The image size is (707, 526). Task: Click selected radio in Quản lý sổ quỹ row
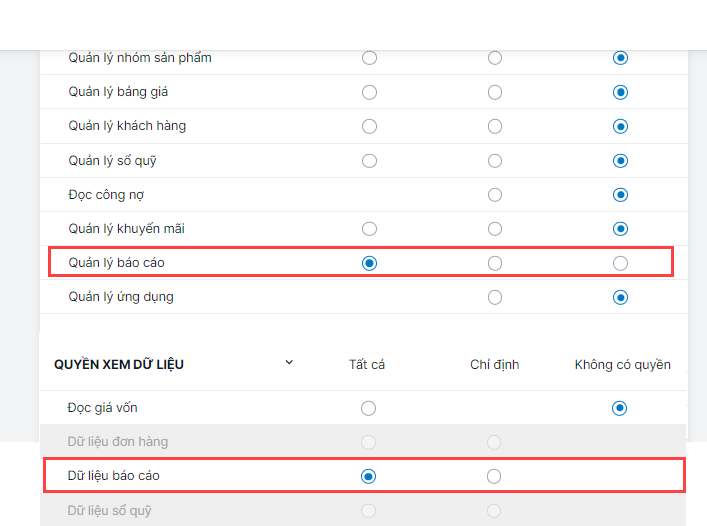(x=620, y=160)
